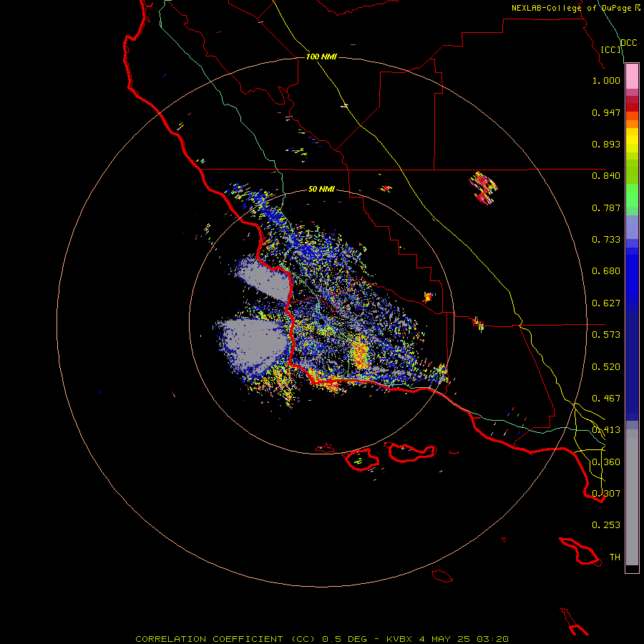
Task: Select the 0.573 color scale value
Action: (x=606, y=335)
